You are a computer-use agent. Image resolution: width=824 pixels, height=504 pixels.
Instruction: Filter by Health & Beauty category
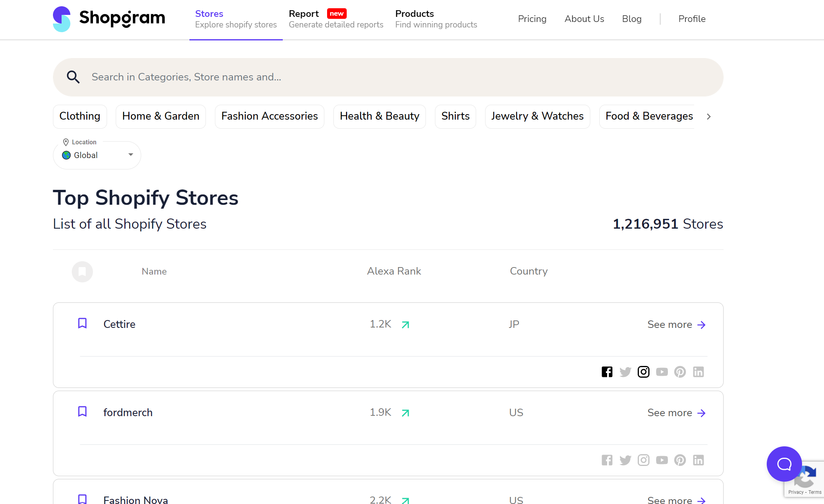pos(380,116)
